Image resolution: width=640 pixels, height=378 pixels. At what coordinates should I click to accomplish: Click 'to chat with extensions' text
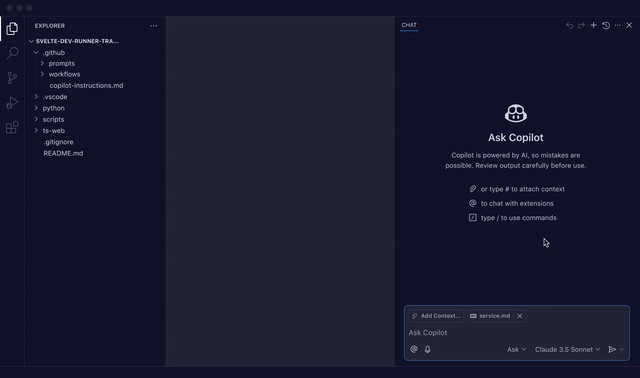click(517, 203)
